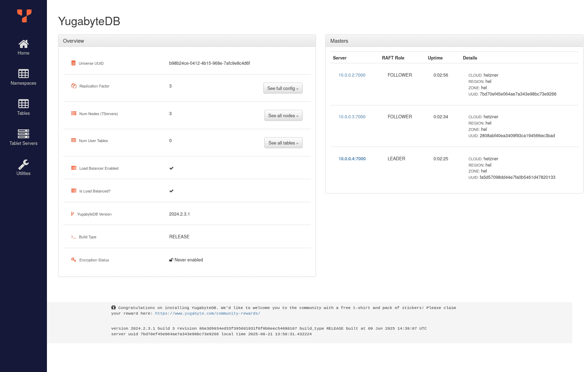Click the Num Nodes TServers icon
This screenshot has height=372, width=588.
74,113
